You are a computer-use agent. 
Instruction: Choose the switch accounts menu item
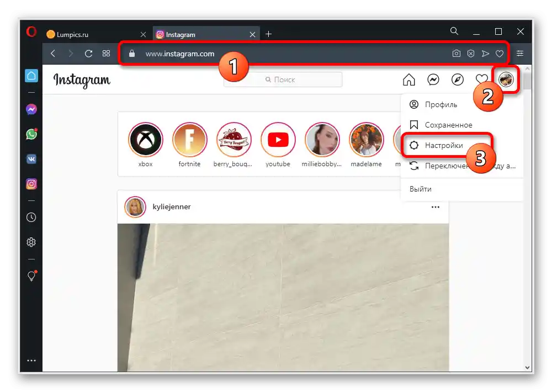(462, 166)
